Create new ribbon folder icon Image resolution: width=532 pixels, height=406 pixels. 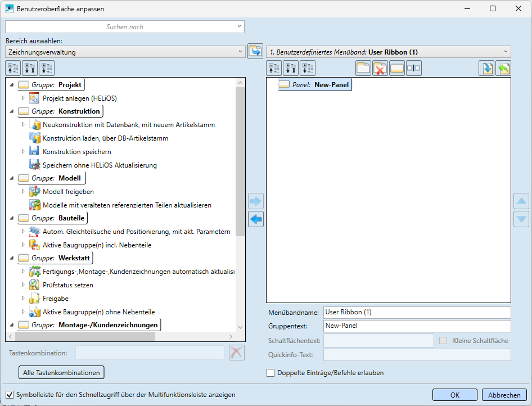pyautogui.click(x=363, y=68)
